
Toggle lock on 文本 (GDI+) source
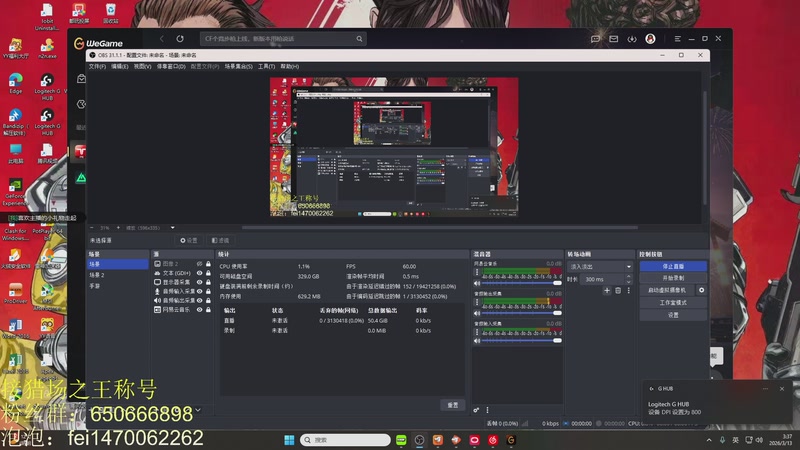(x=208, y=273)
